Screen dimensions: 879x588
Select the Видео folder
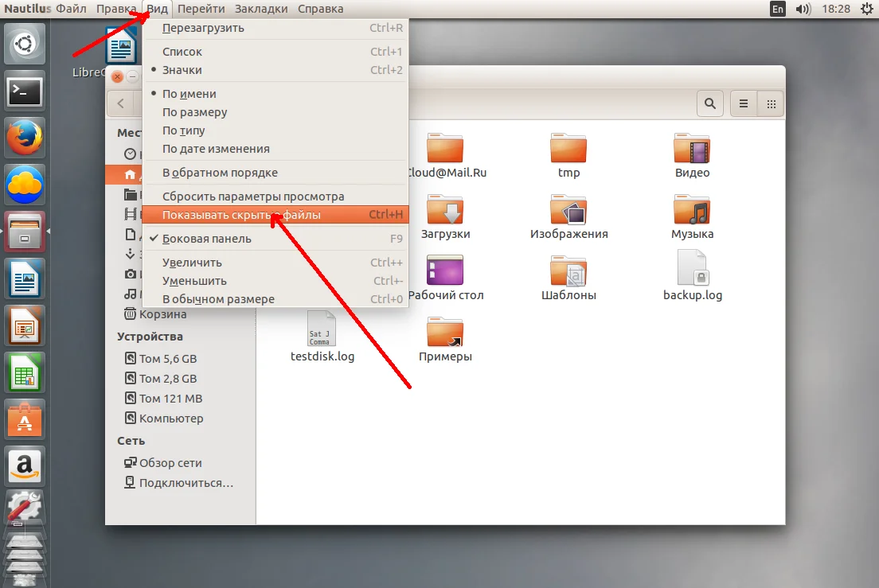pyautogui.click(x=693, y=156)
